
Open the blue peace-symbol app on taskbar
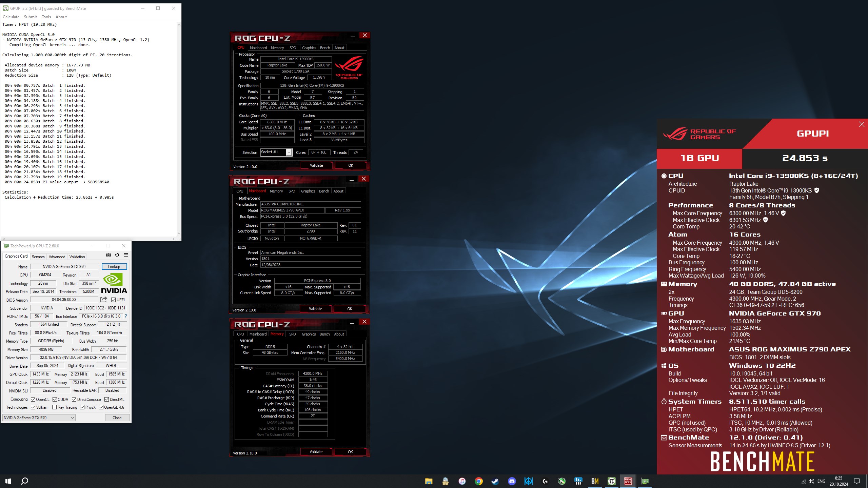529,481
